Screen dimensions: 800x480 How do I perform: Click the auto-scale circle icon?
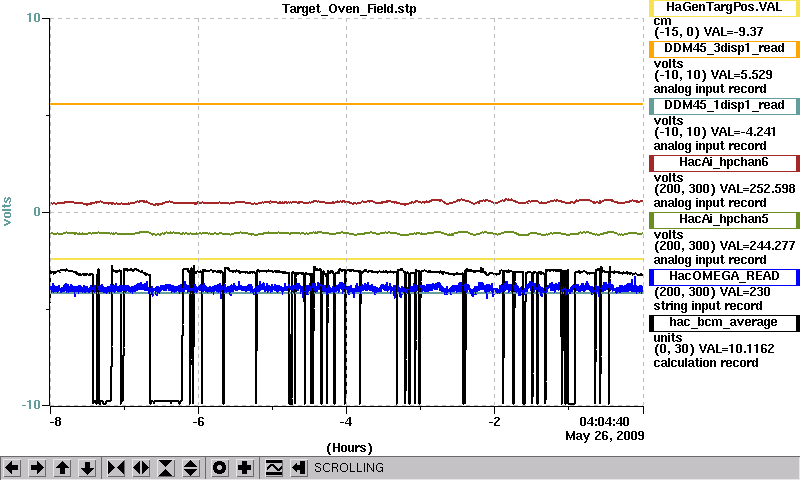tap(220, 468)
